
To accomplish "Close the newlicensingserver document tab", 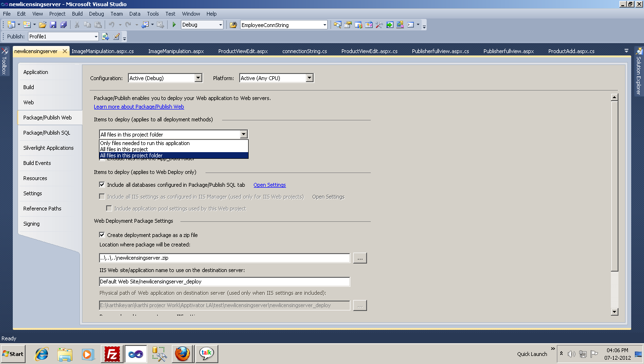I will (64, 51).
